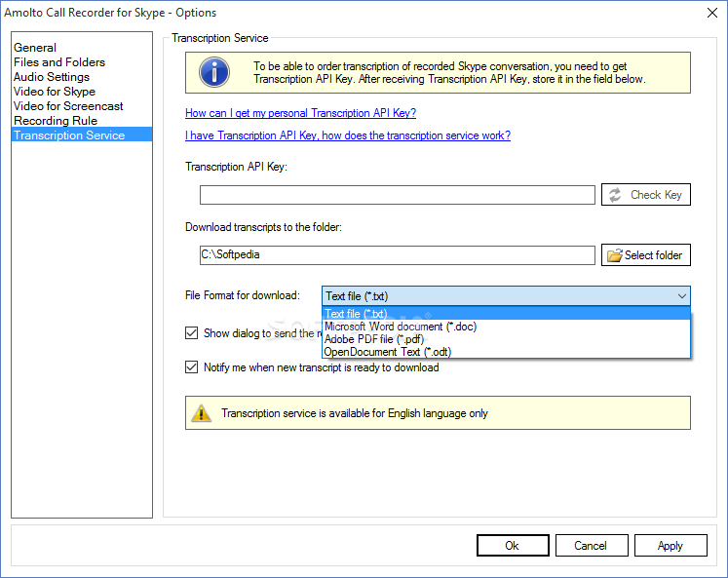Image resolution: width=728 pixels, height=578 pixels.
Task: Go to Files and Folders settings
Action: click(59, 62)
